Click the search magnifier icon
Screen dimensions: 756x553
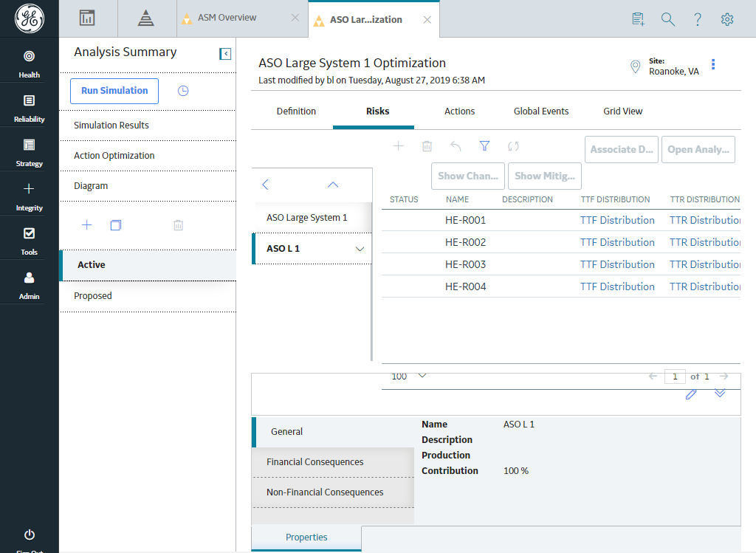[667, 19]
